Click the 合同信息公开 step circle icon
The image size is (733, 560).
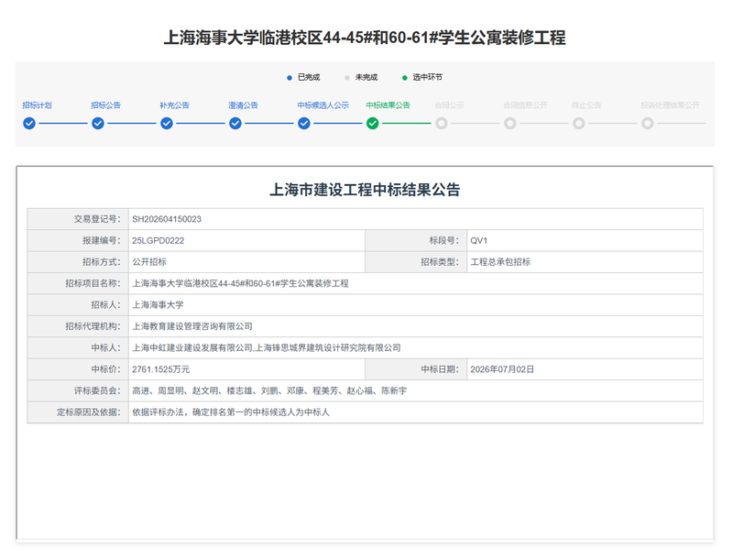510,124
